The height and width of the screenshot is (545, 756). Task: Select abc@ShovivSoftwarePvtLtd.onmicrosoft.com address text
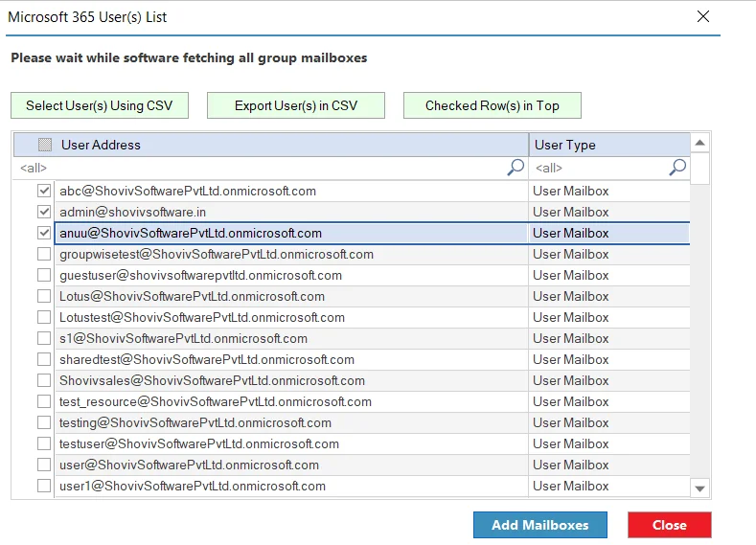[188, 191]
